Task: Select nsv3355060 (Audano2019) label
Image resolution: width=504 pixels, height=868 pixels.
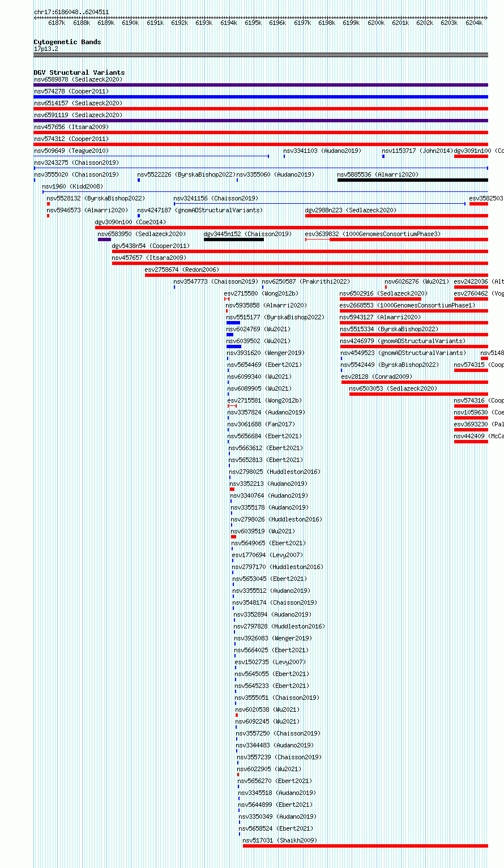Action: point(275,175)
